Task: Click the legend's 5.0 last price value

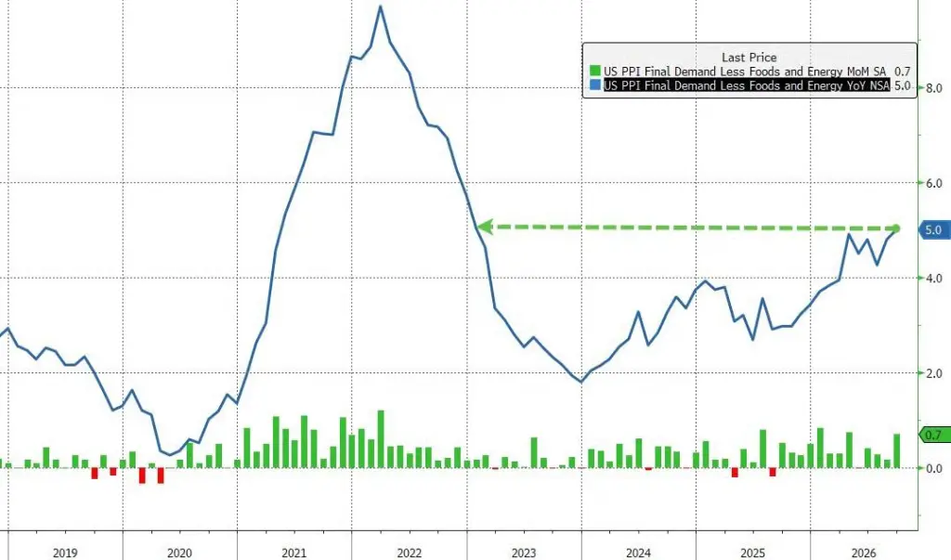Action: (x=903, y=85)
